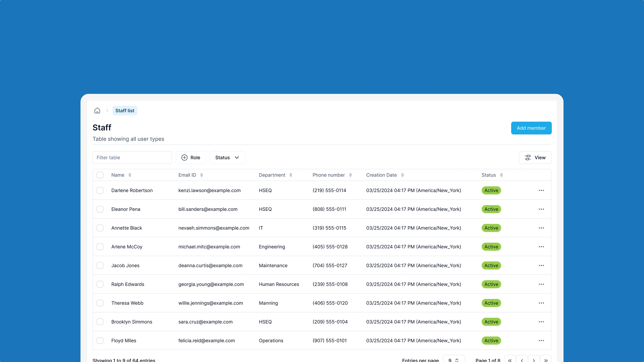Open three-dot menu for Arlene McCoy
The width and height of the screenshot is (644, 362).
pos(541,247)
